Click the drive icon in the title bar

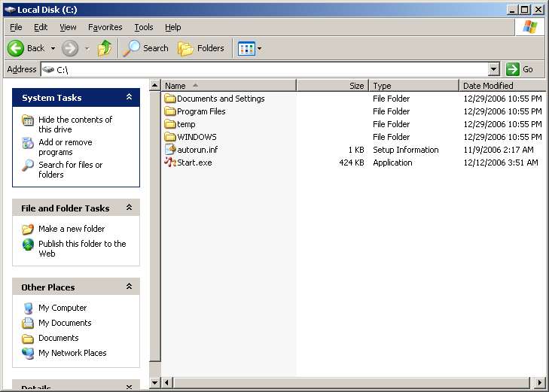click(x=10, y=10)
